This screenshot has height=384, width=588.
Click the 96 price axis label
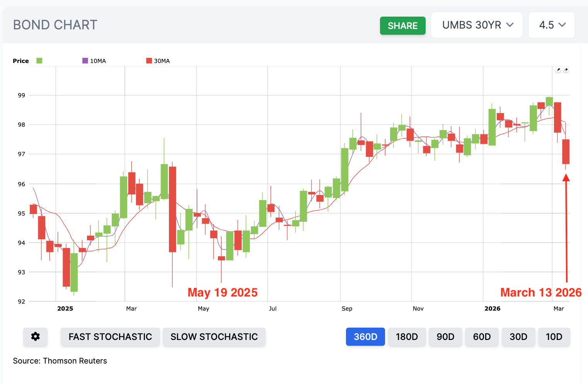(21, 184)
